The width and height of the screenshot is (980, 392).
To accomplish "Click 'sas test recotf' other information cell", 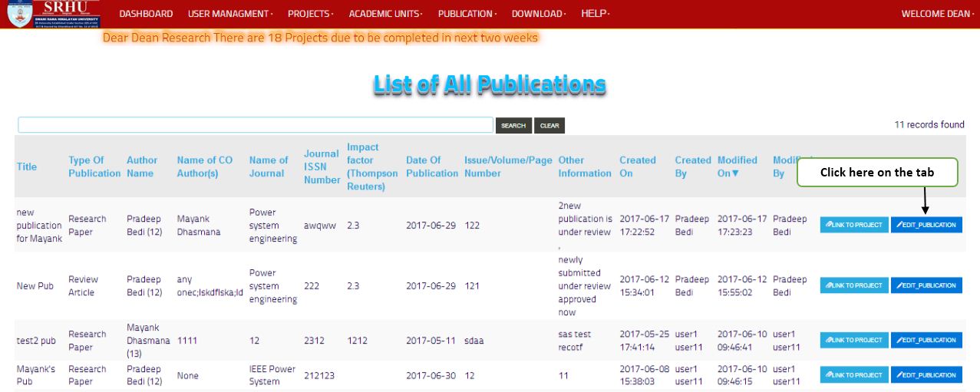I will tap(575, 341).
